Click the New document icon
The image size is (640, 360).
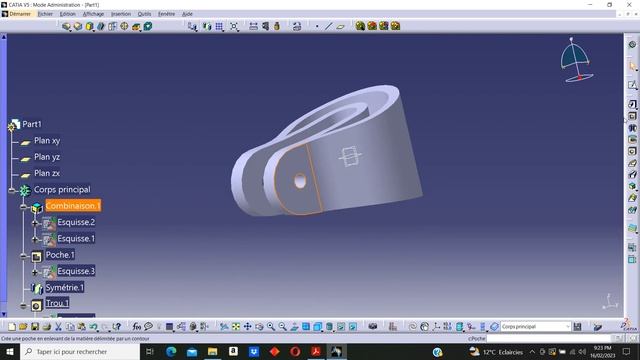(x=12, y=327)
